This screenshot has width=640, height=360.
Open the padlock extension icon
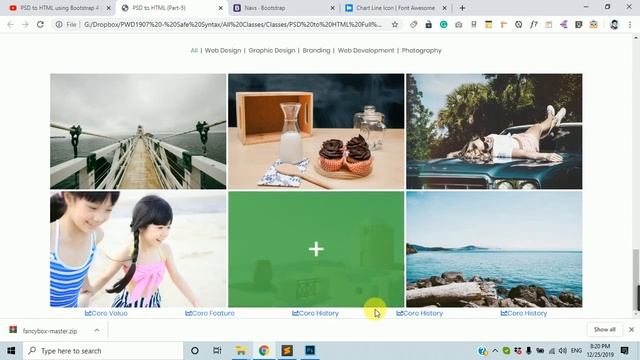[429, 24]
